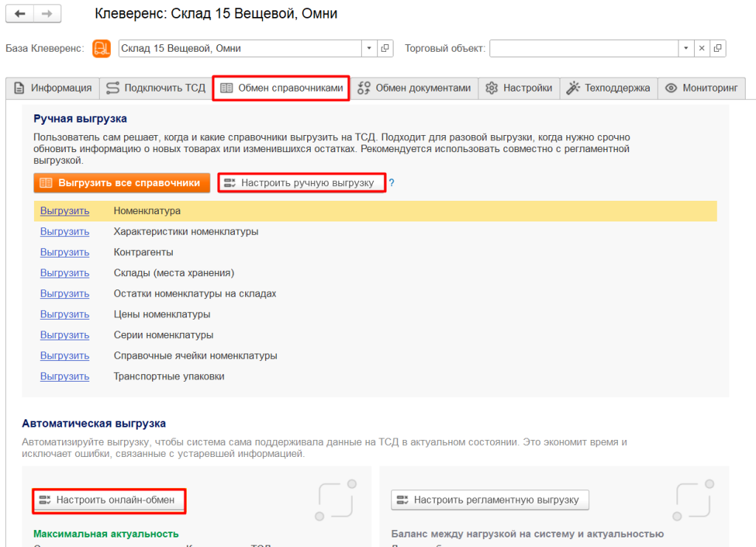This screenshot has width=756, height=547.
Task: Click the orange Cleverence database icon
Action: (101, 48)
